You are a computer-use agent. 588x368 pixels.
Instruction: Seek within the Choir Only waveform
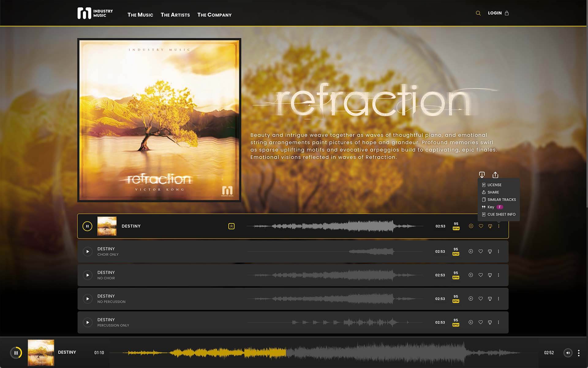point(335,251)
